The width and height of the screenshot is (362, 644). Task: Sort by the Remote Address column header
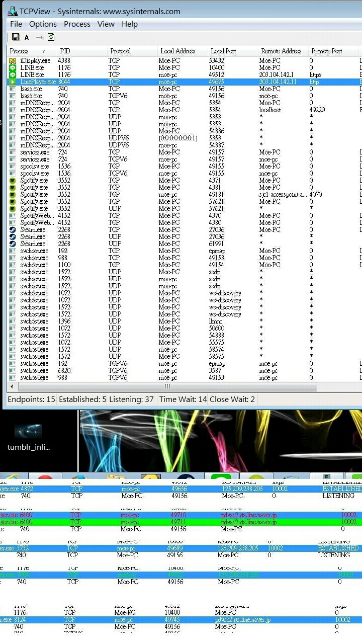pos(284,51)
